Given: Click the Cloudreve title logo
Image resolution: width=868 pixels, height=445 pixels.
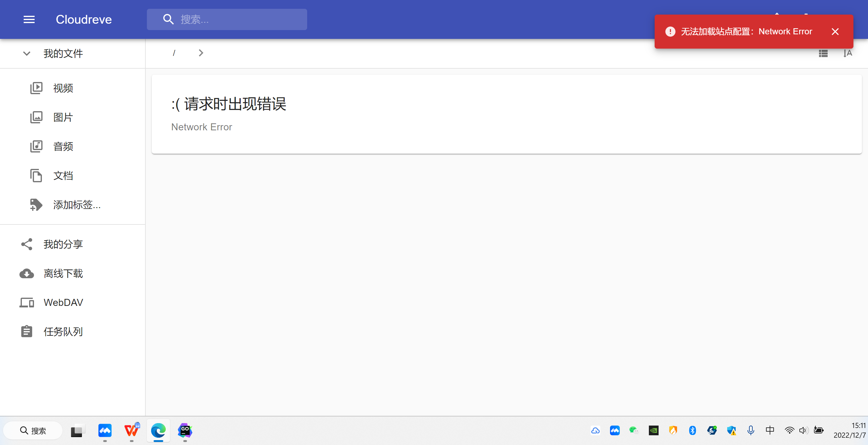Looking at the screenshot, I should pyautogui.click(x=83, y=19).
